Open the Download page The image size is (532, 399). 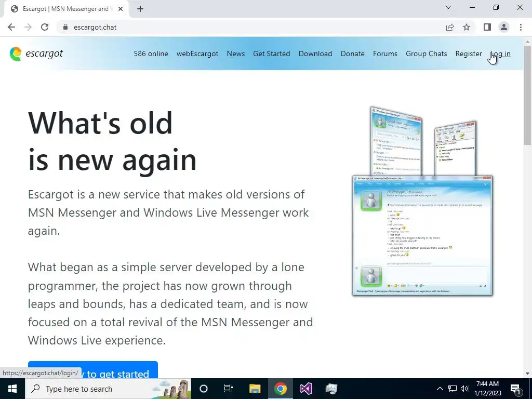(315, 54)
